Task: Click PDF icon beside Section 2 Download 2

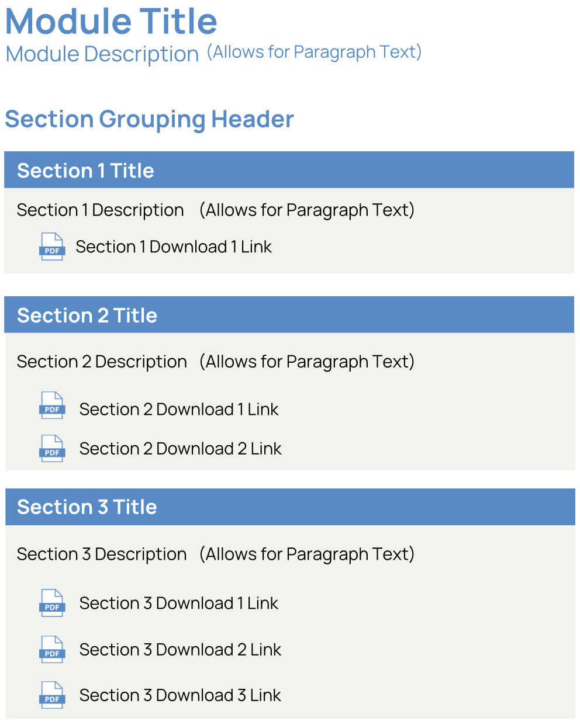Action: point(51,449)
